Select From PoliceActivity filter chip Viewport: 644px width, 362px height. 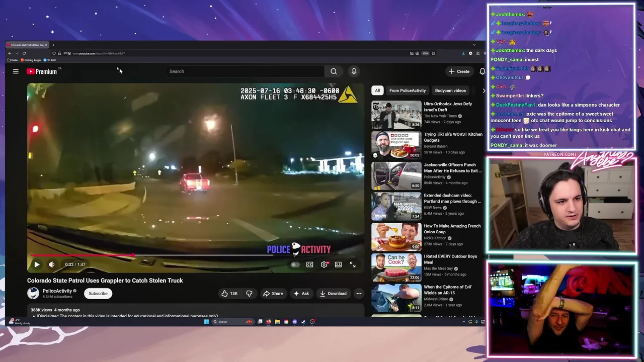click(x=408, y=90)
